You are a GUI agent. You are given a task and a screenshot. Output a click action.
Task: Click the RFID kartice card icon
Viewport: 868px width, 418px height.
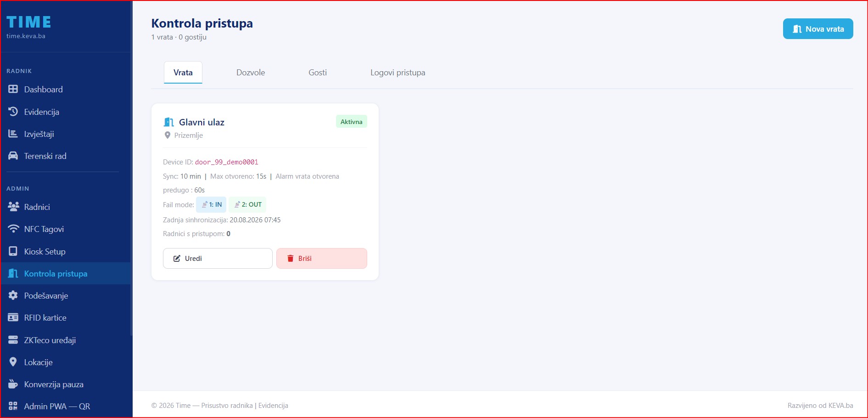coord(13,317)
